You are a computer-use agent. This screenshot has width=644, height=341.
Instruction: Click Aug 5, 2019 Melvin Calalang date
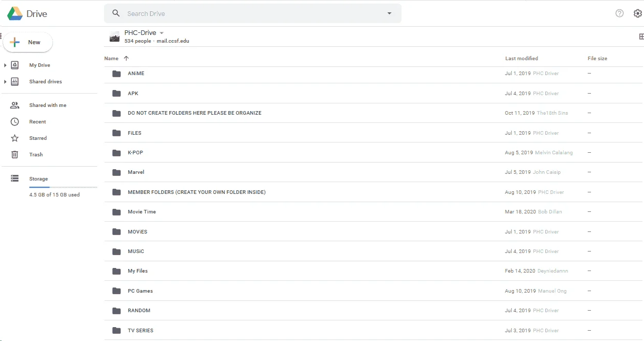[538, 153]
